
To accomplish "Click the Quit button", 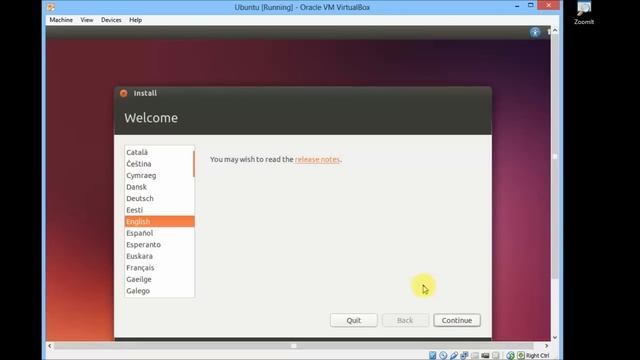I will (x=354, y=320).
